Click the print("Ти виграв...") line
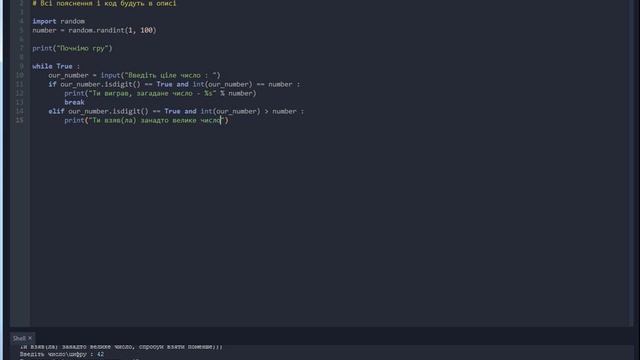 (160, 93)
